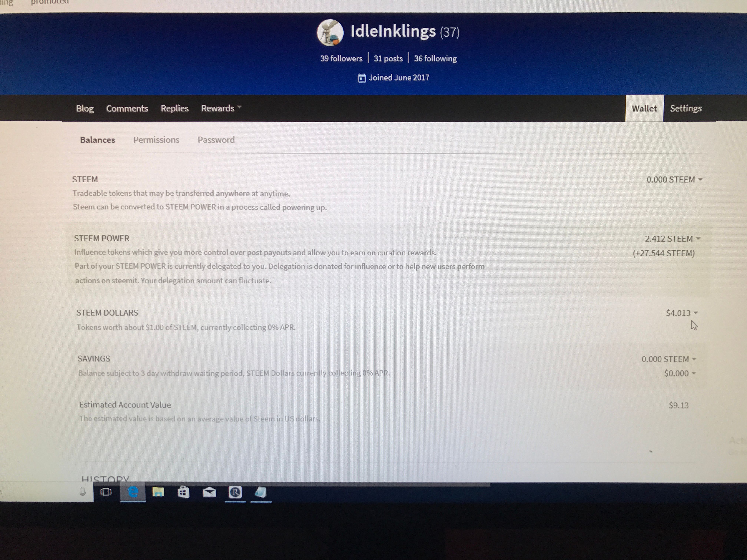This screenshot has width=747, height=560.
Task: Switch to the Password sub-tab
Action: click(x=216, y=140)
